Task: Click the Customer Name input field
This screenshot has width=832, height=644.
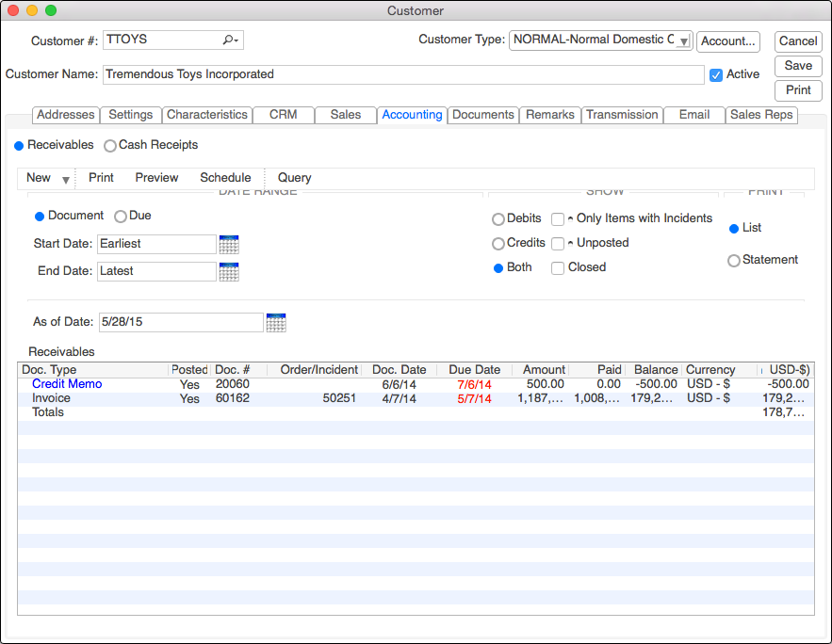Action: pos(402,74)
